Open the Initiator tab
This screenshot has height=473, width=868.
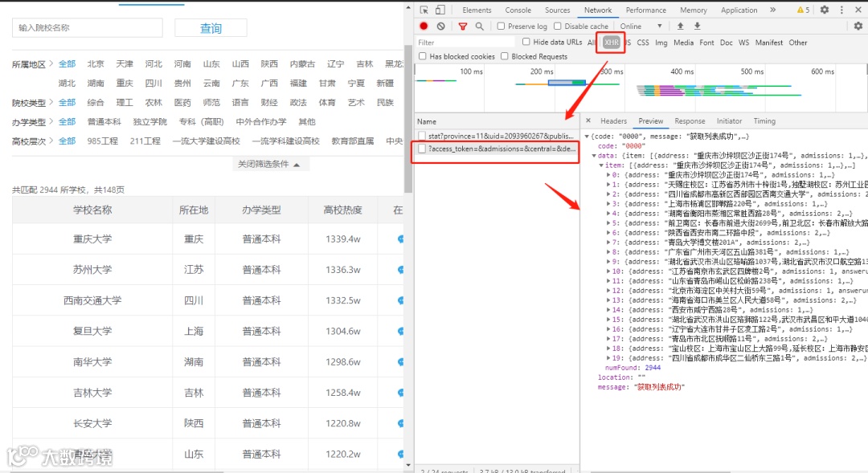pyautogui.click(x=729, y=120)
